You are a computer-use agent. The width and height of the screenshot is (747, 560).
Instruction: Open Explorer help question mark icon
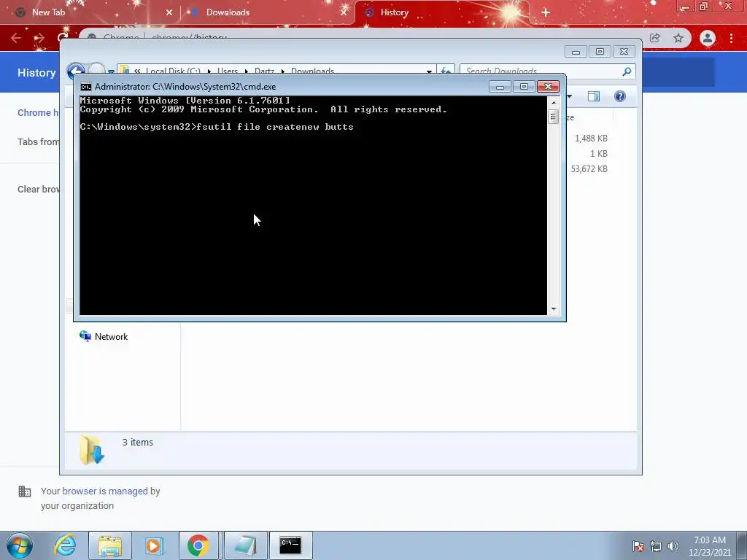(620, 96)
